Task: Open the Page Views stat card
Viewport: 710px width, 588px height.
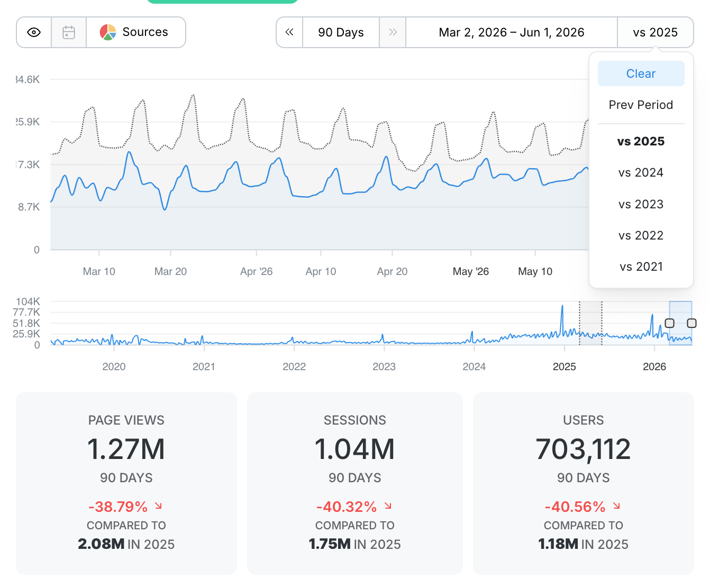Action: tap(126, 483)
